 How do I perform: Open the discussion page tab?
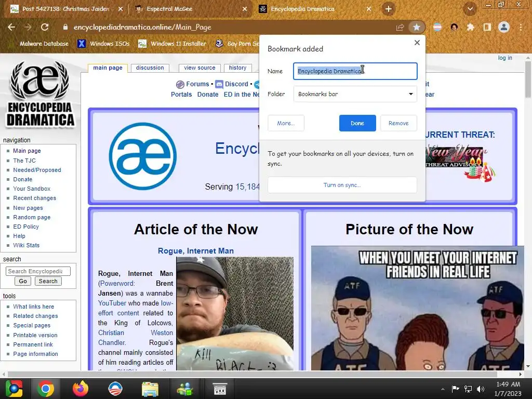(x=150, y=68)
